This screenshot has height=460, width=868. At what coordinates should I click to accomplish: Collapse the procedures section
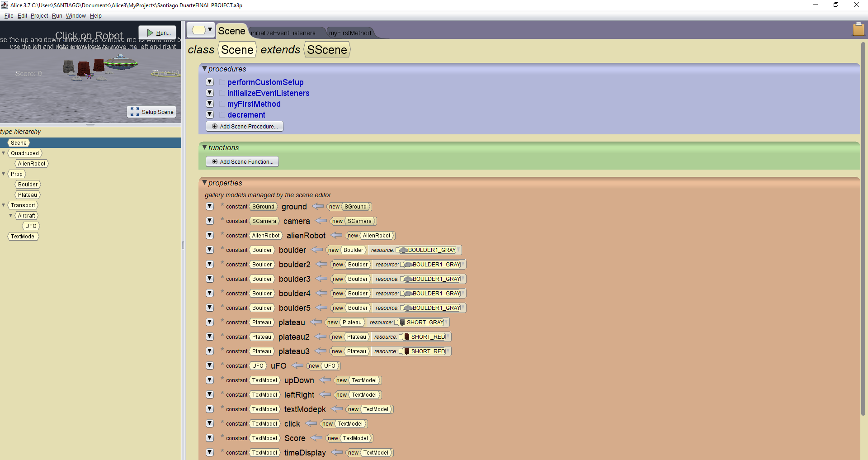[205, 69]
